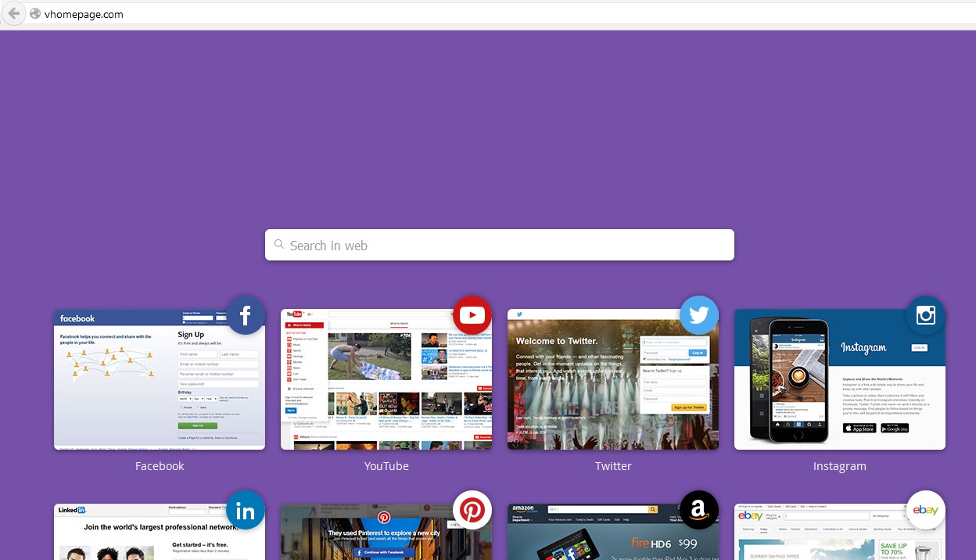Go back using the browser back arrow
Image resolution: width=976 pixels, height=560 pixels.
[x=13, y=13]
